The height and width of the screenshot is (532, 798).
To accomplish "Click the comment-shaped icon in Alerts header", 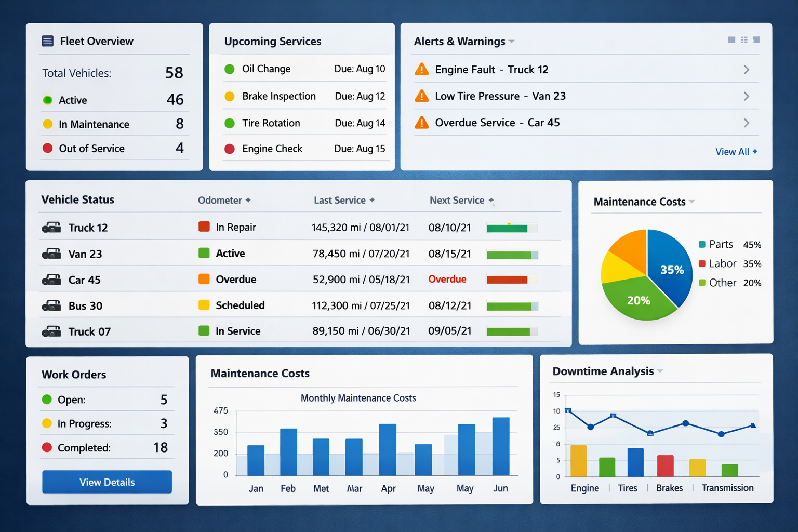I will pyautogui.click(x=756, y=40).
